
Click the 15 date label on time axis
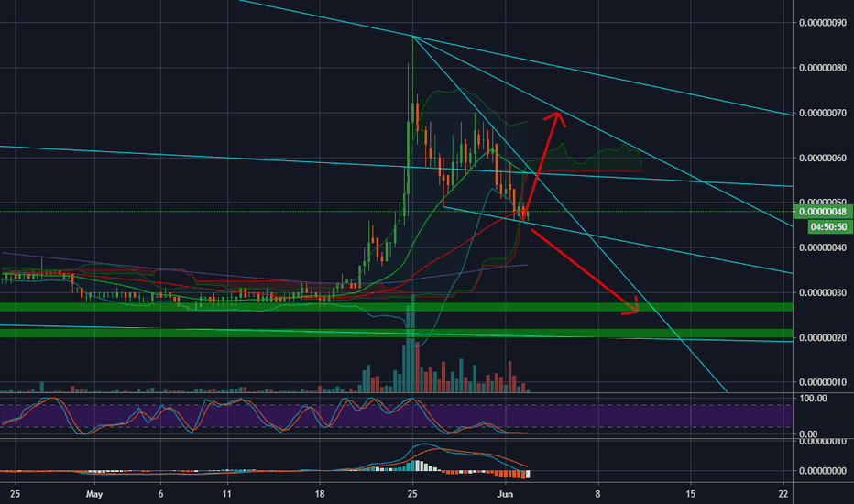(x=691, y=494)
